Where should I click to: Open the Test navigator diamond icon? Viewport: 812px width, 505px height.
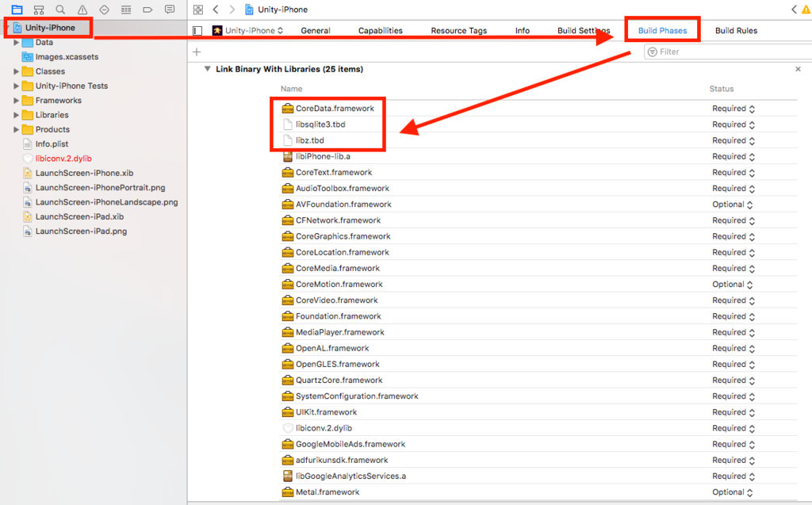(104, 10)
